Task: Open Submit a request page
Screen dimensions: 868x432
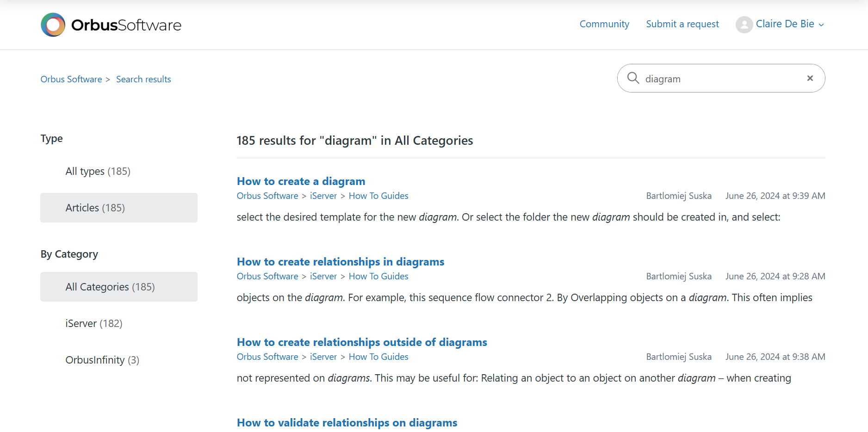Action: pos(682,24)
